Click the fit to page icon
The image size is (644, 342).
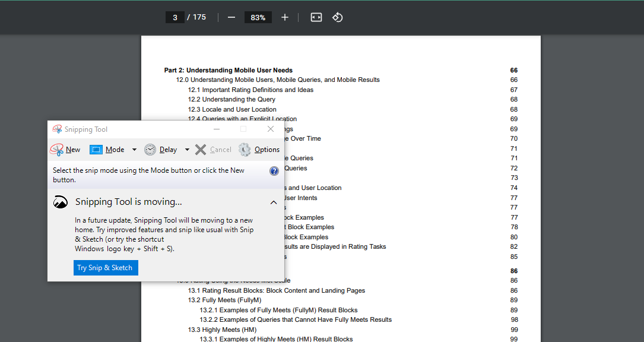pos(316,17)
